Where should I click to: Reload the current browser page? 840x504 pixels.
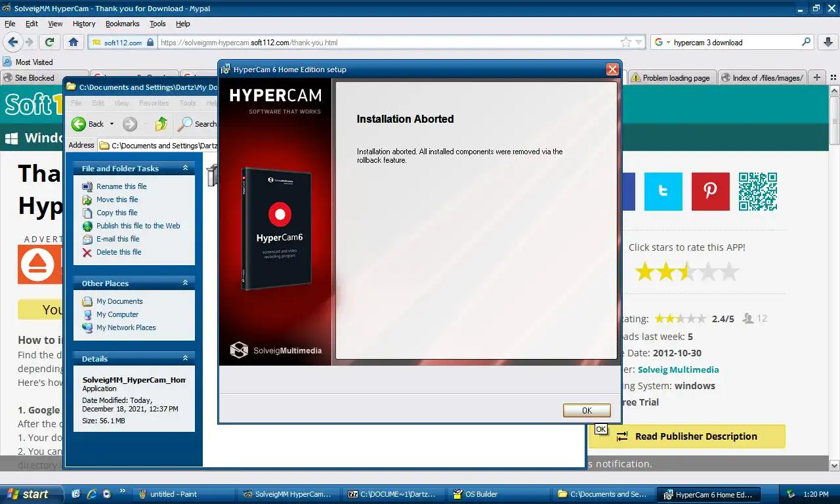(x=49, y=42)
